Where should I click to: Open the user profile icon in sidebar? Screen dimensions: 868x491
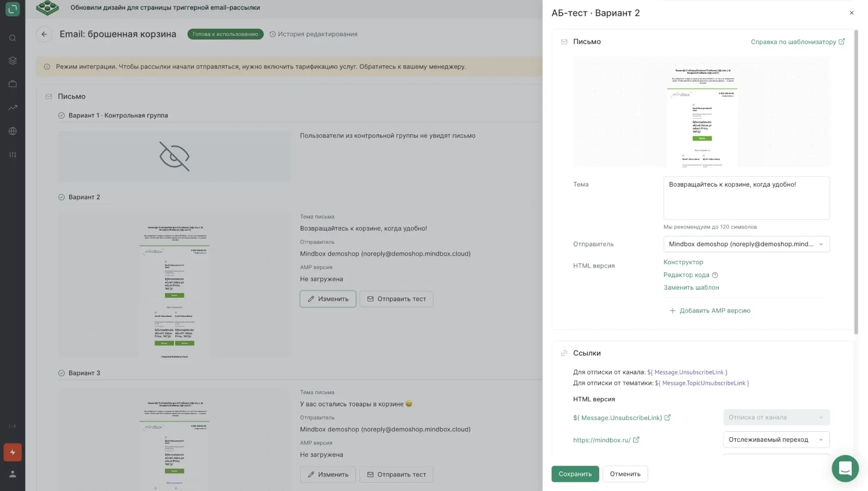(x=12, y=474)
